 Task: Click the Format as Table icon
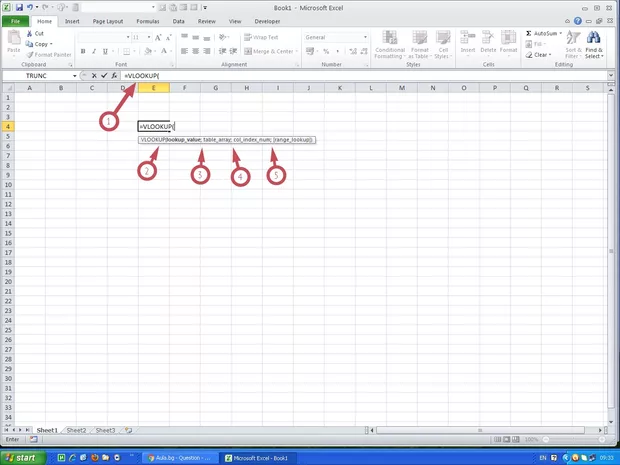420,44
